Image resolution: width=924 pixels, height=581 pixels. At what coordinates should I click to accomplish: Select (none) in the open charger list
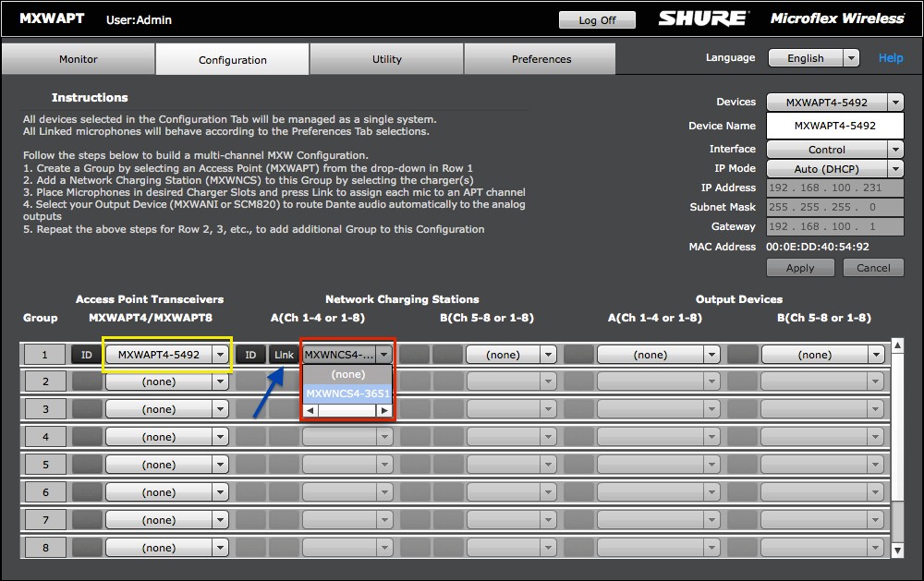[347, 374]
